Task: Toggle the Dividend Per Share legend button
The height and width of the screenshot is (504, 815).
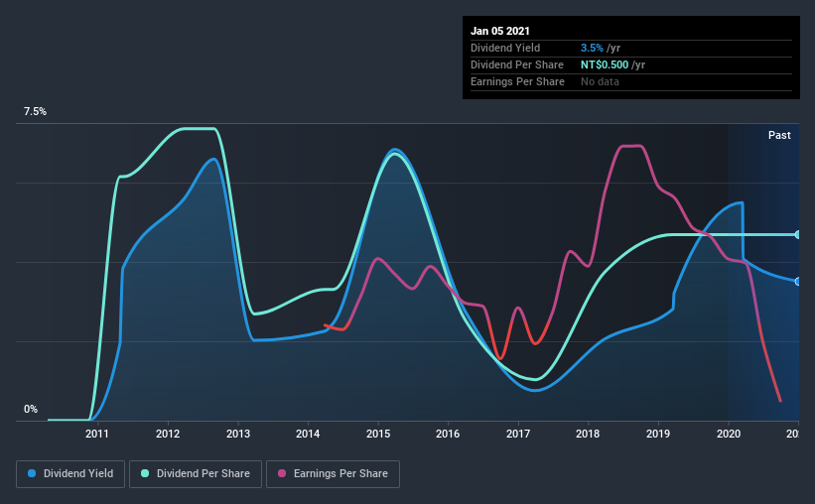Action: (x=196, y=474)
